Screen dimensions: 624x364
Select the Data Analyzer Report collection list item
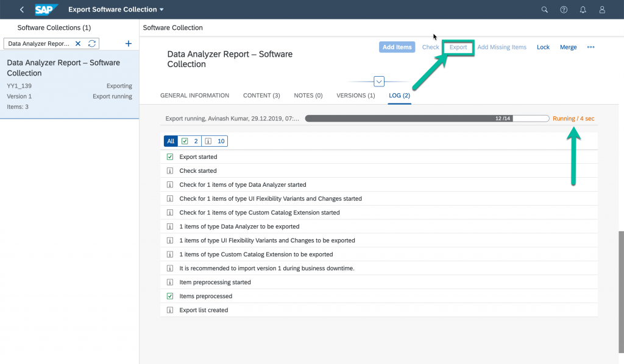pos(69,84)
